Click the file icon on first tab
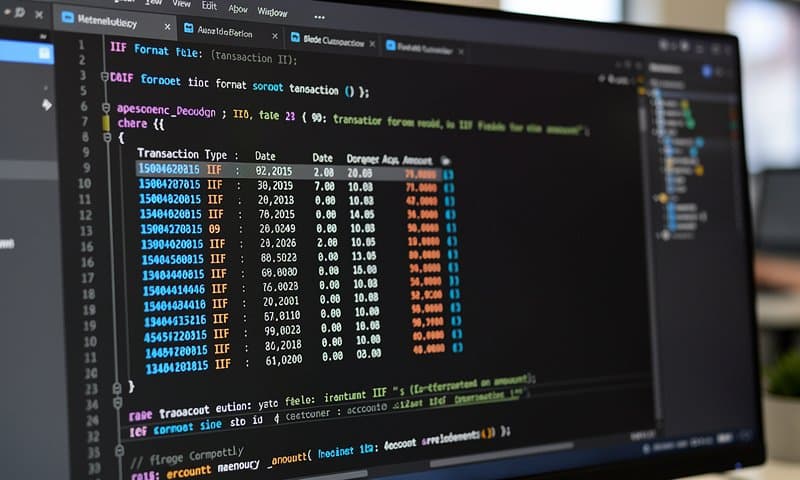This screenshot has height=480, width=800. 68,17
